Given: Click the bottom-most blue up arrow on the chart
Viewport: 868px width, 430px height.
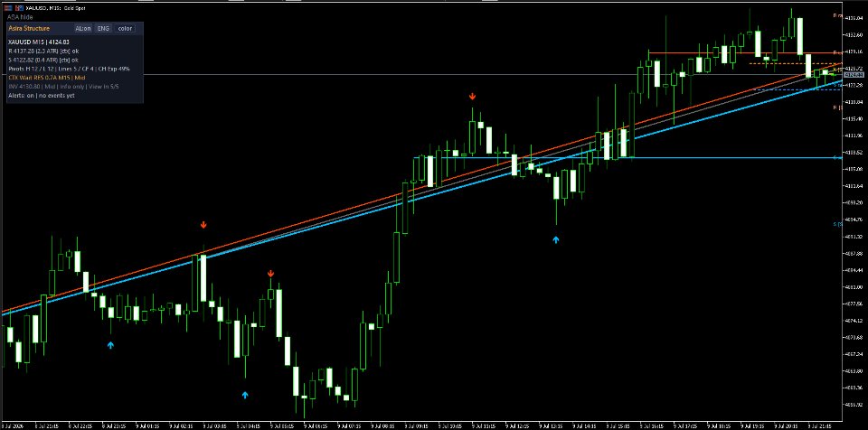Looking at the screenshot, I should point(245,395).
